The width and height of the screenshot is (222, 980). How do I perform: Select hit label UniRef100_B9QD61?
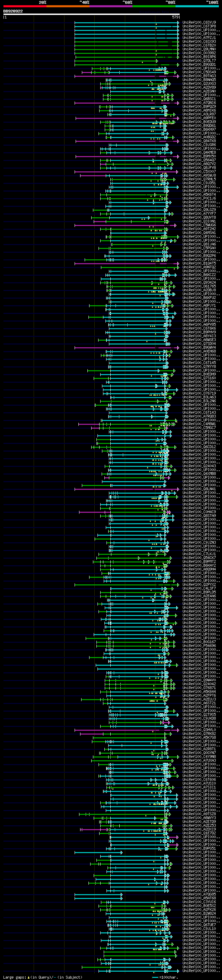tap(199, 125)
